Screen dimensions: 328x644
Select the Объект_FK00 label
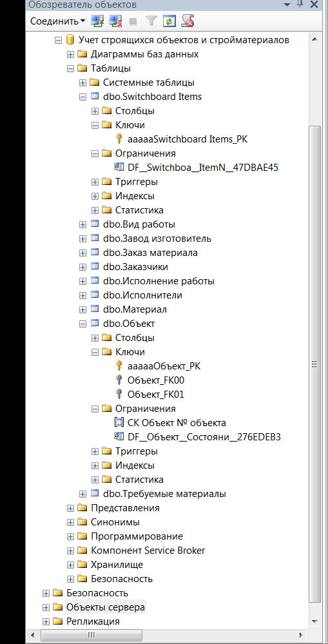(x=155, y=380)
